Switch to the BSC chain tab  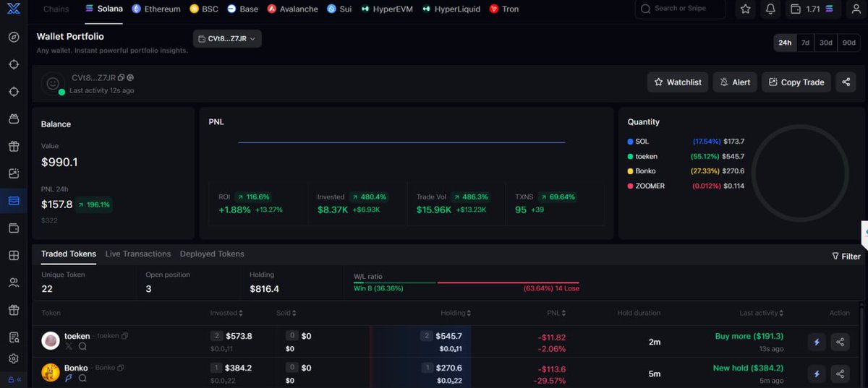click(204, 9)
